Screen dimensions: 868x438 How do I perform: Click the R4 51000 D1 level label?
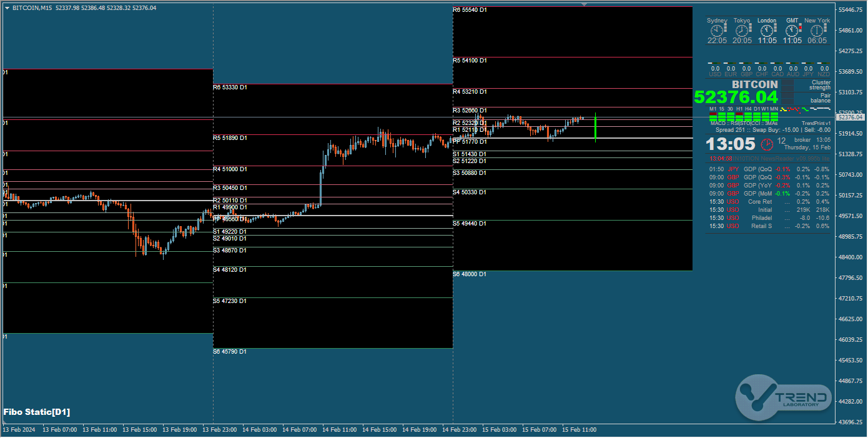[x=230, y=169]
